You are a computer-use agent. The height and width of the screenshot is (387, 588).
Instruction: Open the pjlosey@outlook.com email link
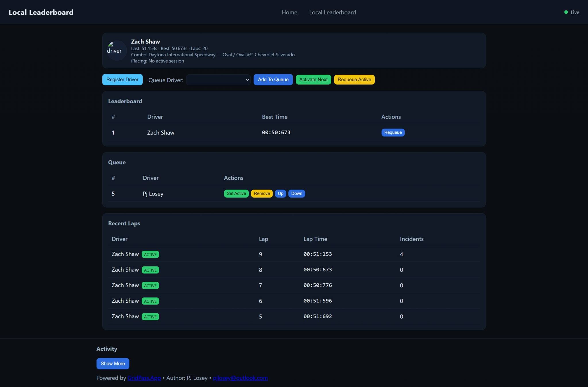[240, 378]
